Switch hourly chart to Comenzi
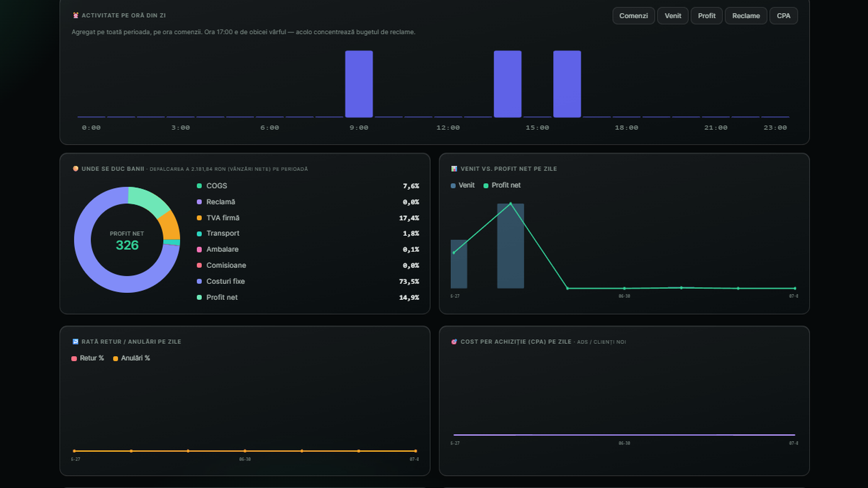Viewport: 868px width, 488px height. (634, 16)
